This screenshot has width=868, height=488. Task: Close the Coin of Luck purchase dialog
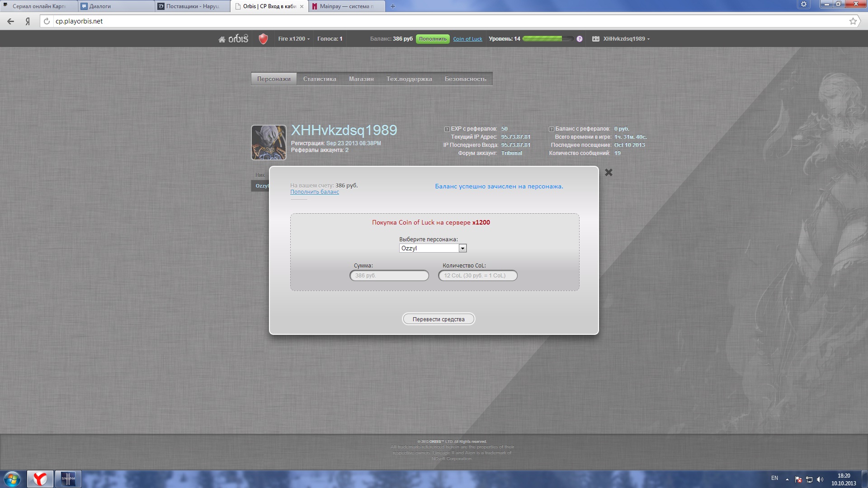609,173
